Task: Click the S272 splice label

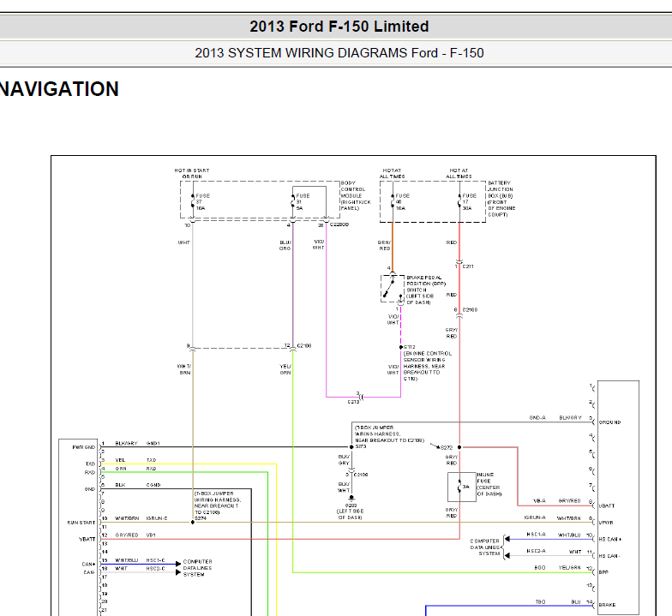Action: (446, 447)
